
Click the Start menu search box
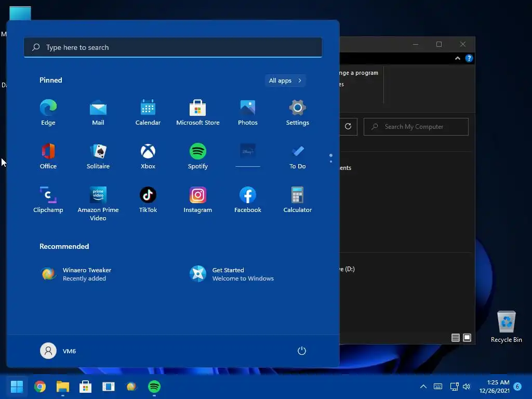click(x=173, y=47)
